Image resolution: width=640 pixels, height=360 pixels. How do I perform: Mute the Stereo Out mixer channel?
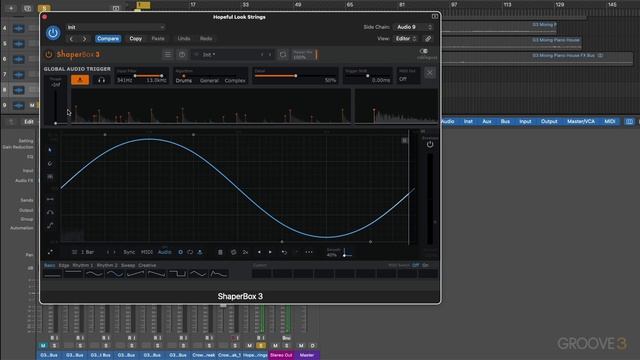point(275,346)
